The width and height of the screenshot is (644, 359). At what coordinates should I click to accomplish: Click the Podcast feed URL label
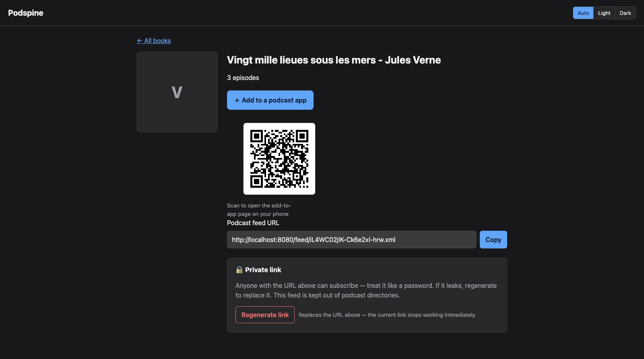pyautogui.click(x=253, y=223)
